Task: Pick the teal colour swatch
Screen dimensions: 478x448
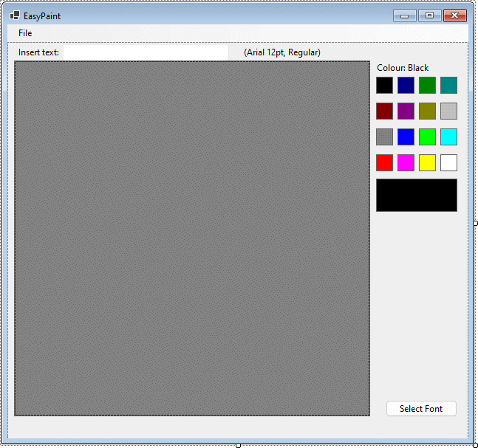Action: point(448,86)
